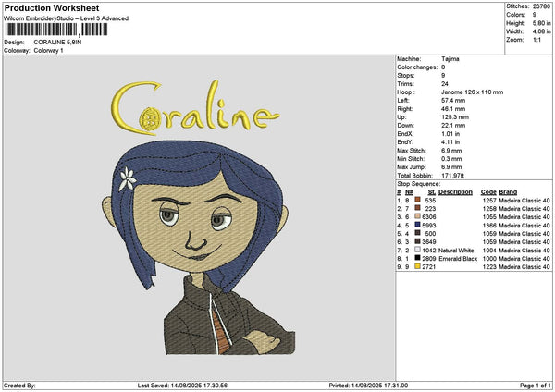This screenshot has width=555, height=392.
Task: Select the Emerald Black 2809 color swatch
Action: click(x=418, y=259)
